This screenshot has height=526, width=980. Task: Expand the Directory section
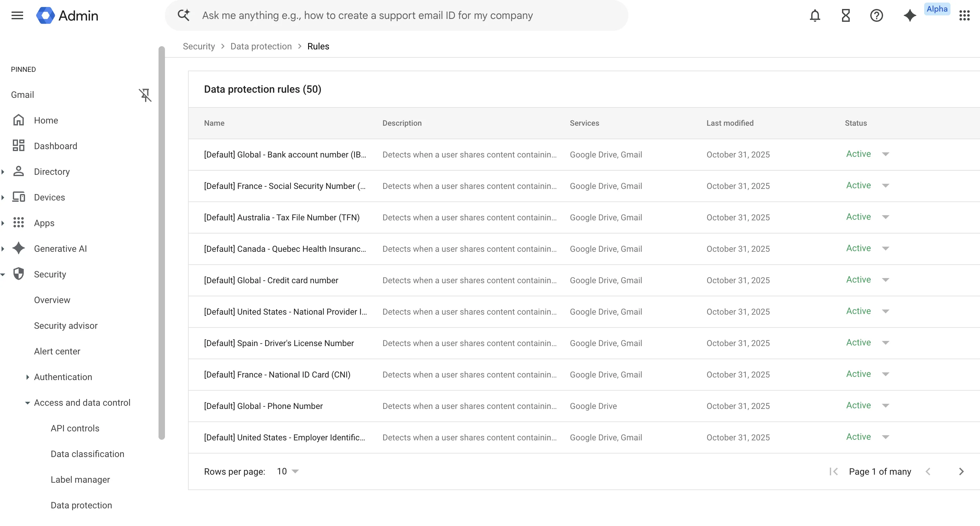3,172
